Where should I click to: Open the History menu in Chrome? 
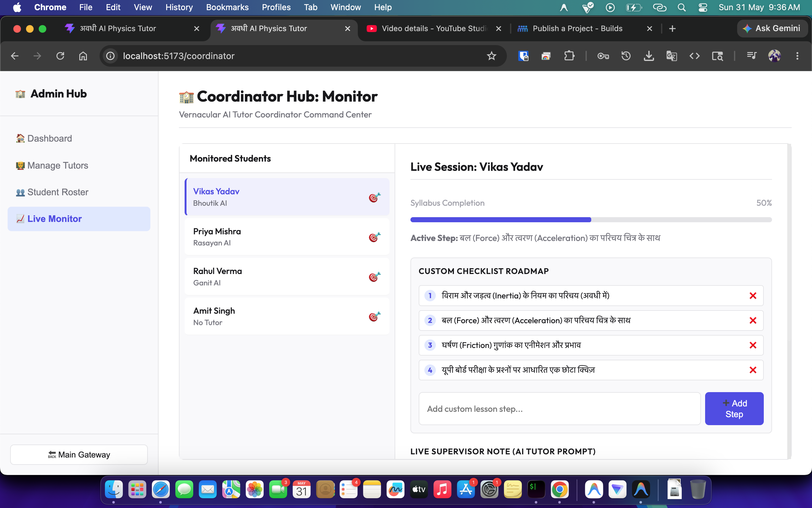pyautogui.click(x=179, y=7)
